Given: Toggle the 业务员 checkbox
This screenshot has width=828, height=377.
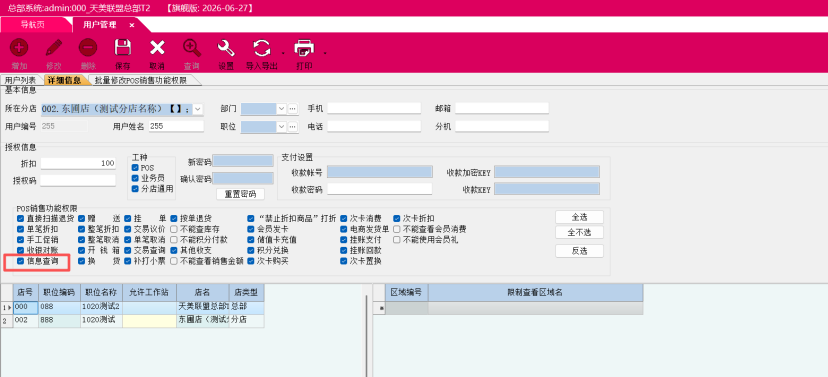Looking at the screenshot, I should coord(135,178).
